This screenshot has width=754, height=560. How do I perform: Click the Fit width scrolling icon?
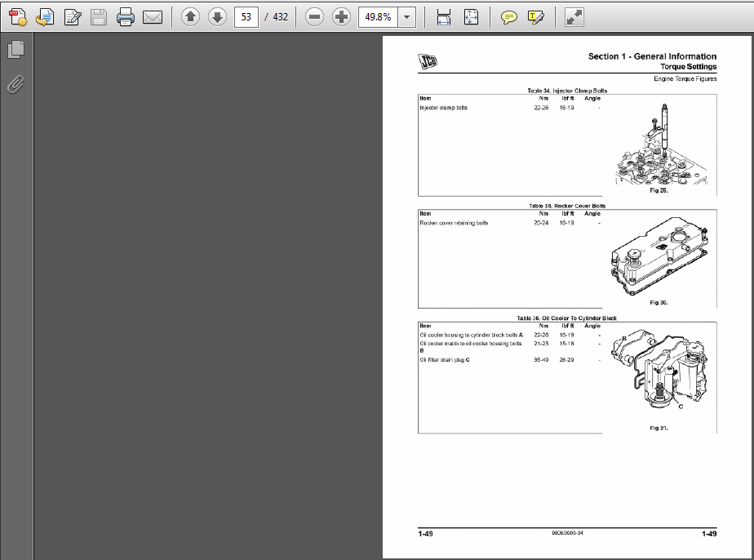point(443,17)
